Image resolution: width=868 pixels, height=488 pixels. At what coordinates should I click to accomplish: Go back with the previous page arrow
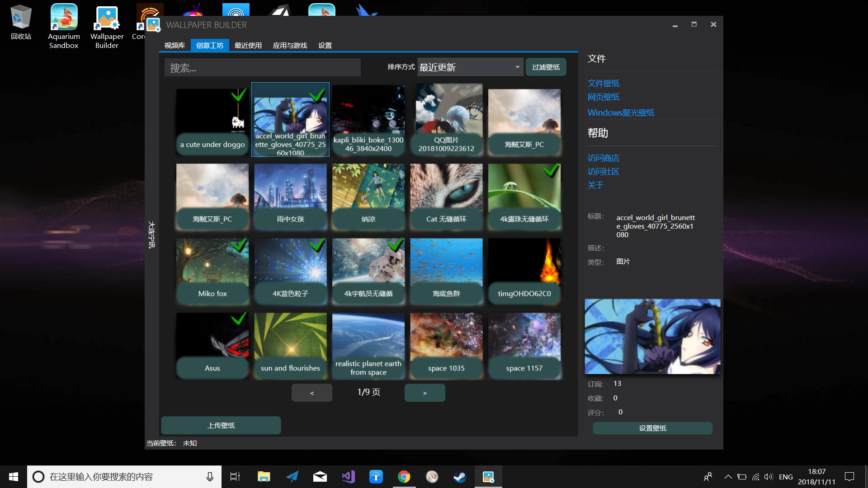311,393
